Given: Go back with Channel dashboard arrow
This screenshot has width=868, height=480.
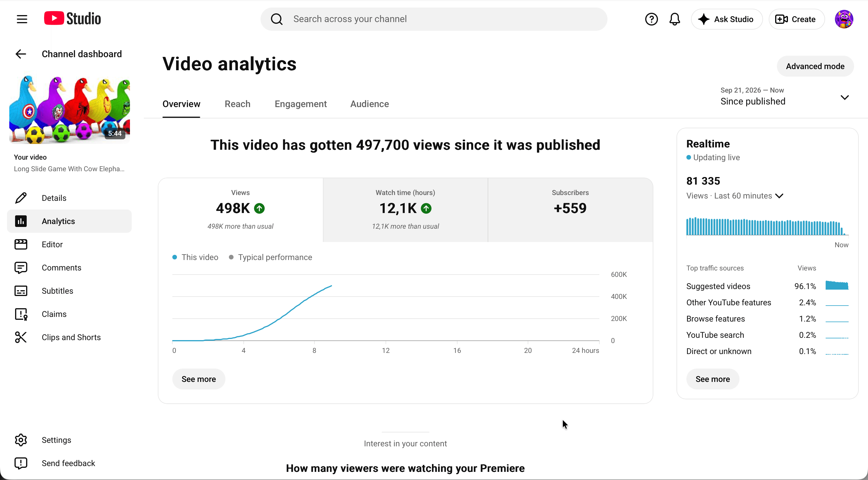Looking at the screenshot, I should point(21,54).
